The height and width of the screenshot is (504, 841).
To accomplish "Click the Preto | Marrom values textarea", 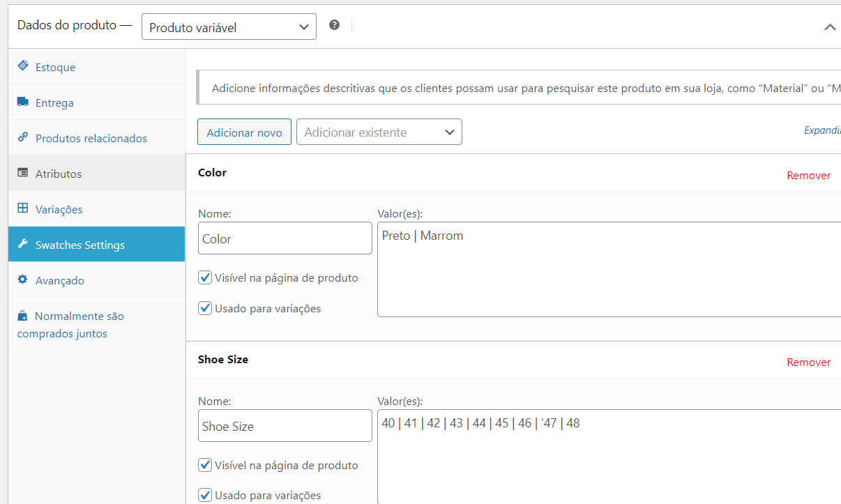I will [x=609, y=270].
